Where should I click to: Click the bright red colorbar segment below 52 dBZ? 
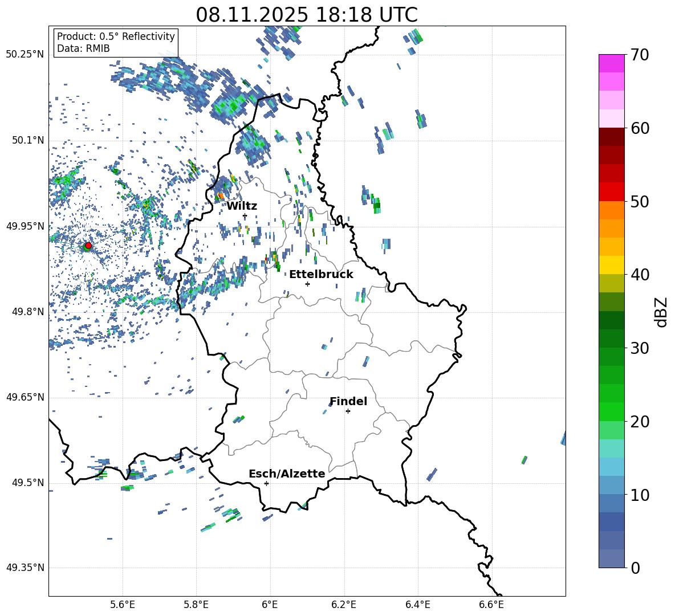pos(611,192)
